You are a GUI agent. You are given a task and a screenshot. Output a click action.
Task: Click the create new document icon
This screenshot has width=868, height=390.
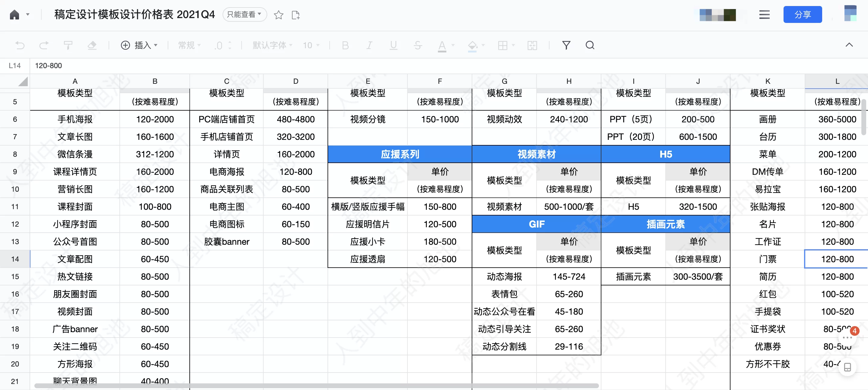[x=296, y=14]
